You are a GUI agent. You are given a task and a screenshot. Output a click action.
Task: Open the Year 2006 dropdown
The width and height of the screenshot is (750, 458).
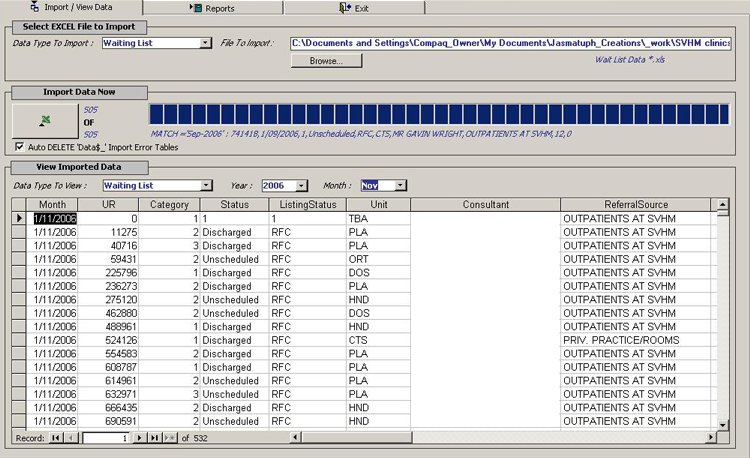point(301,185)
